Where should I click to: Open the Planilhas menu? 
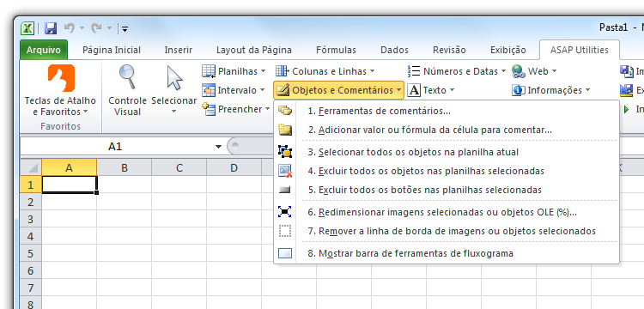[234, 71]
